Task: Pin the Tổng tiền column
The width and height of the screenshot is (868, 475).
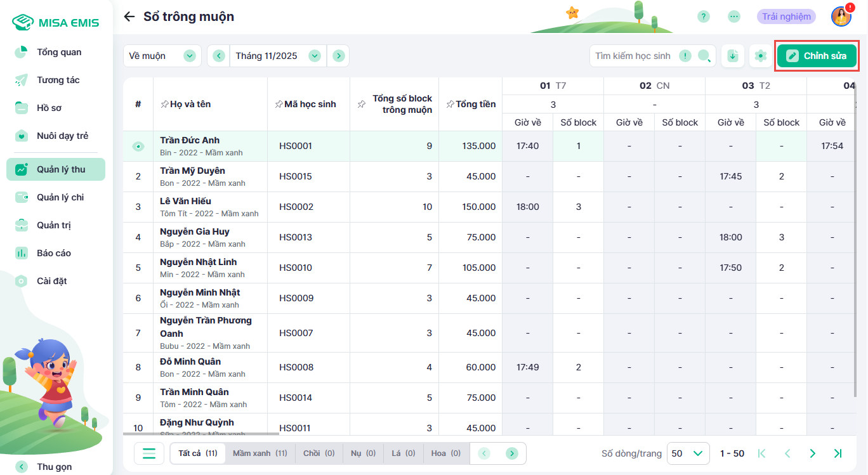Action: [450, 104]
